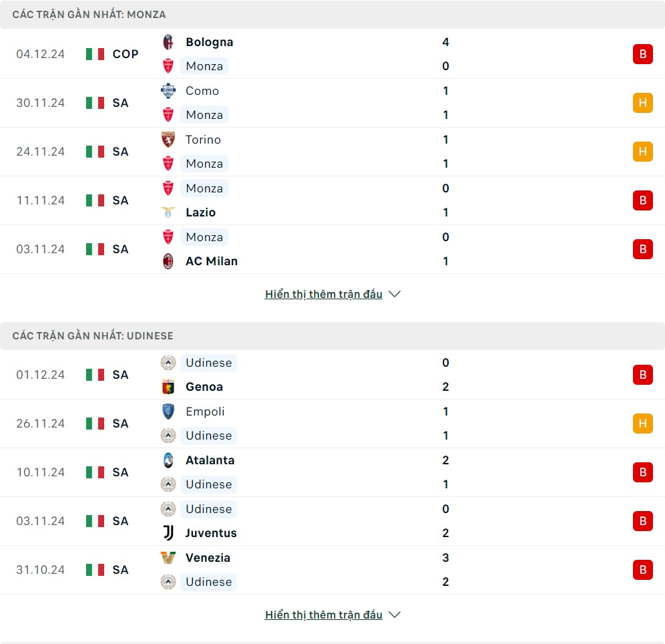Click the Atalanta club crest

tap(168, 460)
